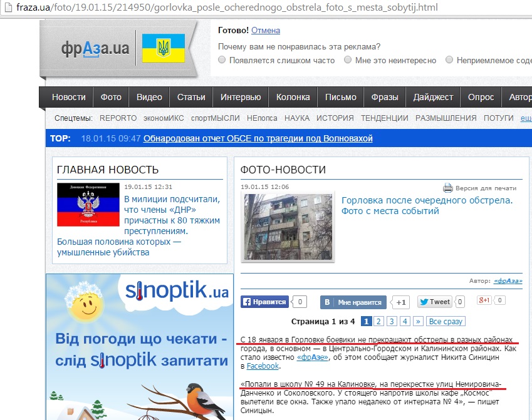
Task: Select the Facebook Нравится icon
Action: pos(248,301)
